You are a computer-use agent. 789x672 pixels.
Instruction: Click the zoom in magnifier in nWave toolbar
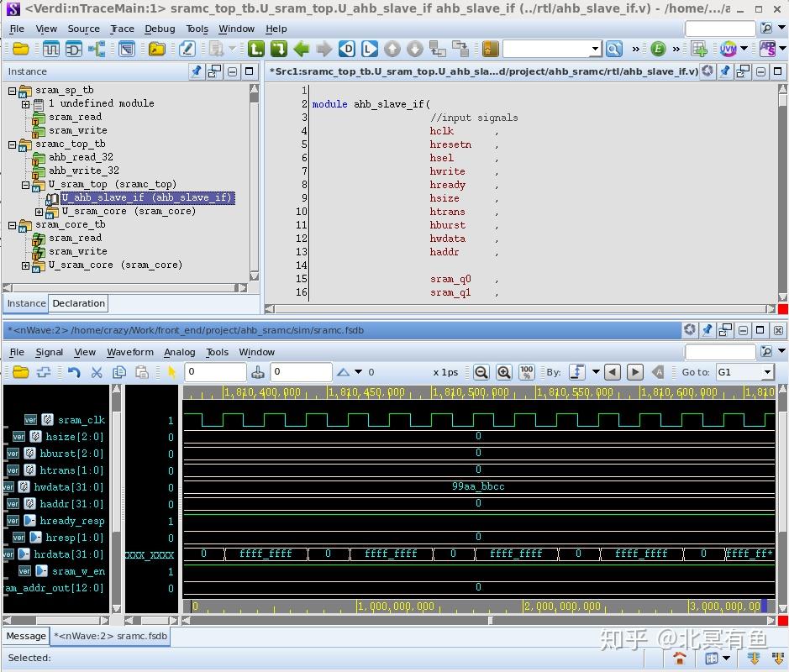[504, 372]
